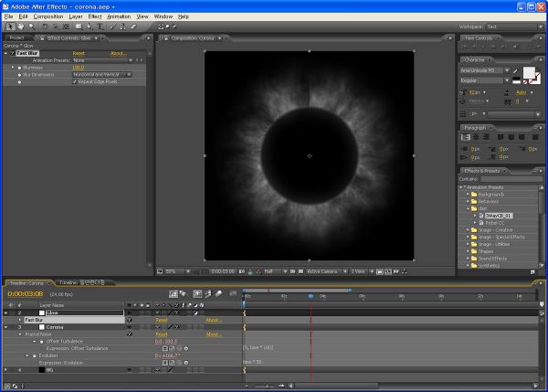Screen dimensions: 548x392
Task: Select the Eraser tool
Action: 133,26
